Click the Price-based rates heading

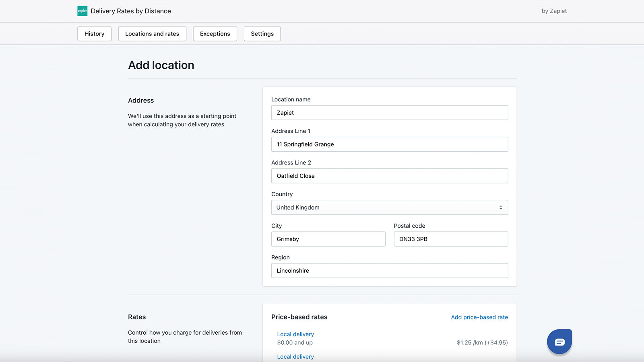click(x=299, y=317)
